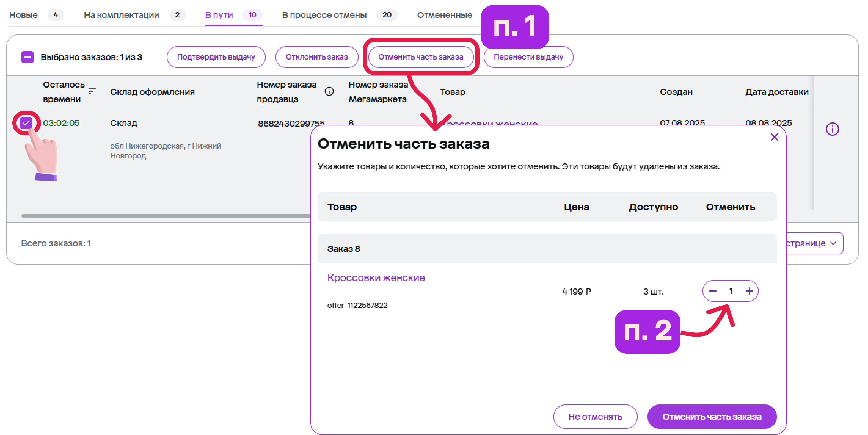Click the Перенести выдачу button
This screenshot has width=868, height=435.
pyautogui.click(x=528, y=57)
